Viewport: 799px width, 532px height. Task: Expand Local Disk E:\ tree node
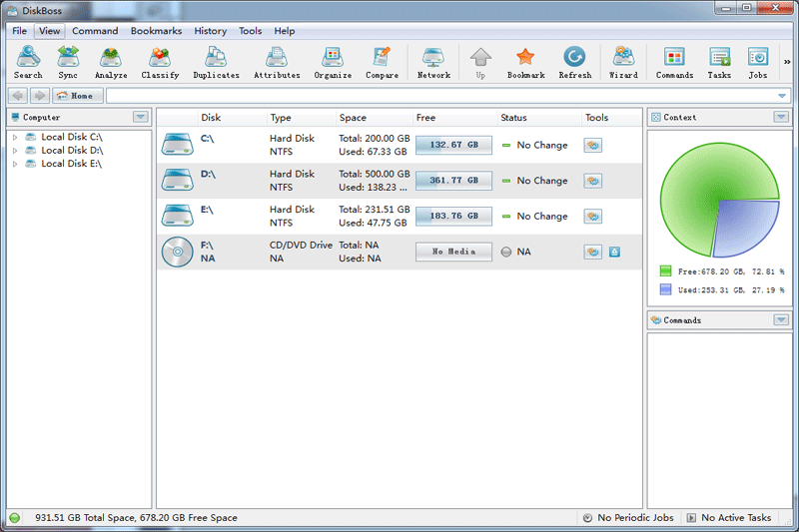click(15, 164)
